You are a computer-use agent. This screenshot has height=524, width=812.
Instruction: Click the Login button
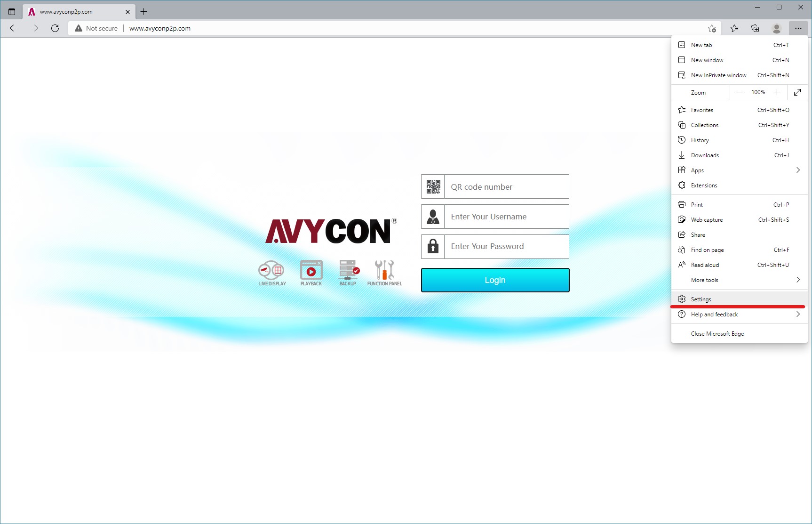coord(495,280)
